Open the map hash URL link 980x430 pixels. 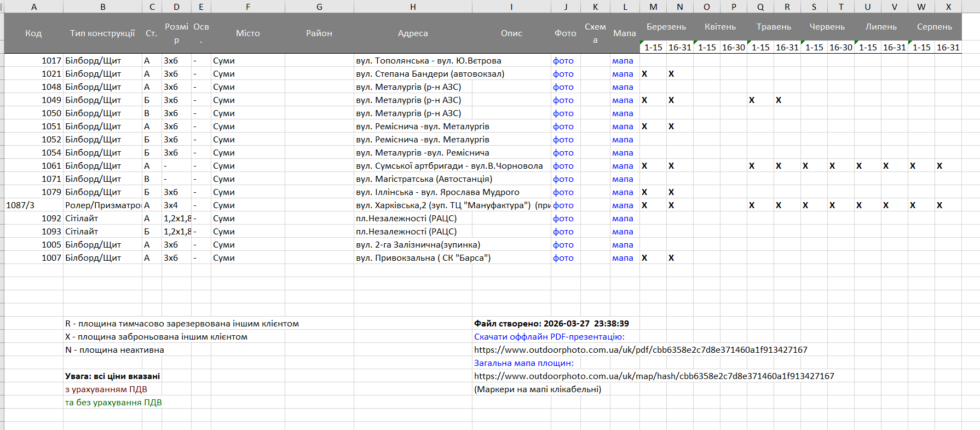[x=654, y=376]
